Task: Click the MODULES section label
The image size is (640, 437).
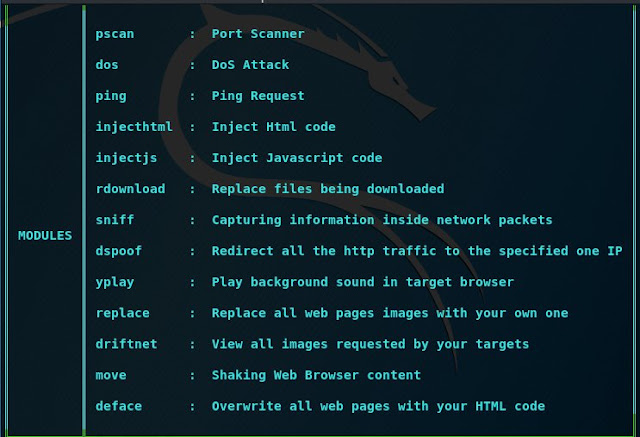Action: pyautogui.click(x=45, y=236)
